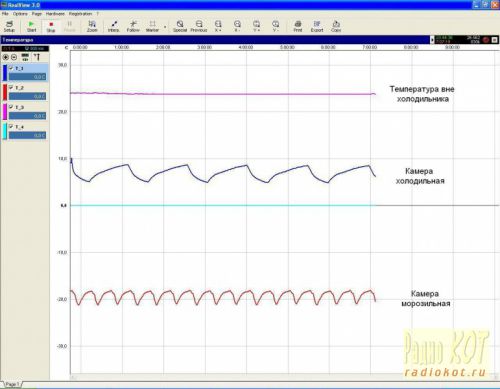This screenshot has height=389, width=500.
Task: Enable the Follow mode icon
Action: tap(133, 26)
